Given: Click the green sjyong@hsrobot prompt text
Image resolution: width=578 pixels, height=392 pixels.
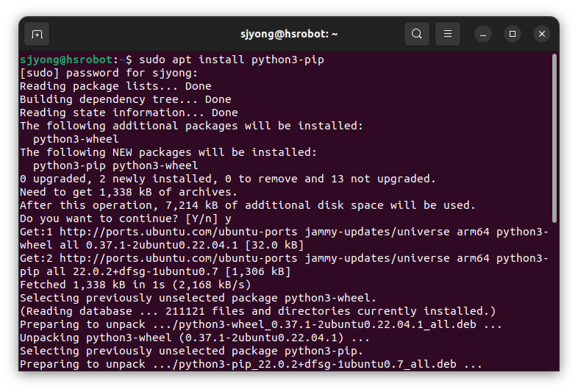Looking at the screenshot, I should [66, 60].
